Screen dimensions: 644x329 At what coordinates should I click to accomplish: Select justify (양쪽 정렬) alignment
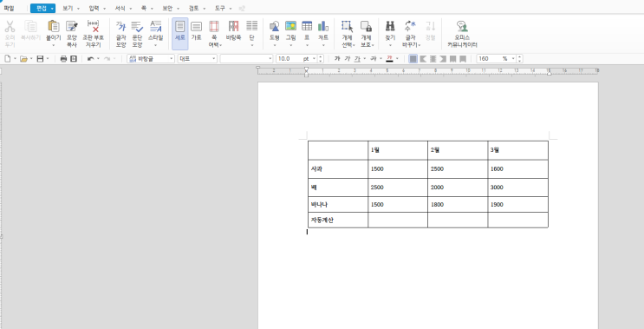coord(413,59)
